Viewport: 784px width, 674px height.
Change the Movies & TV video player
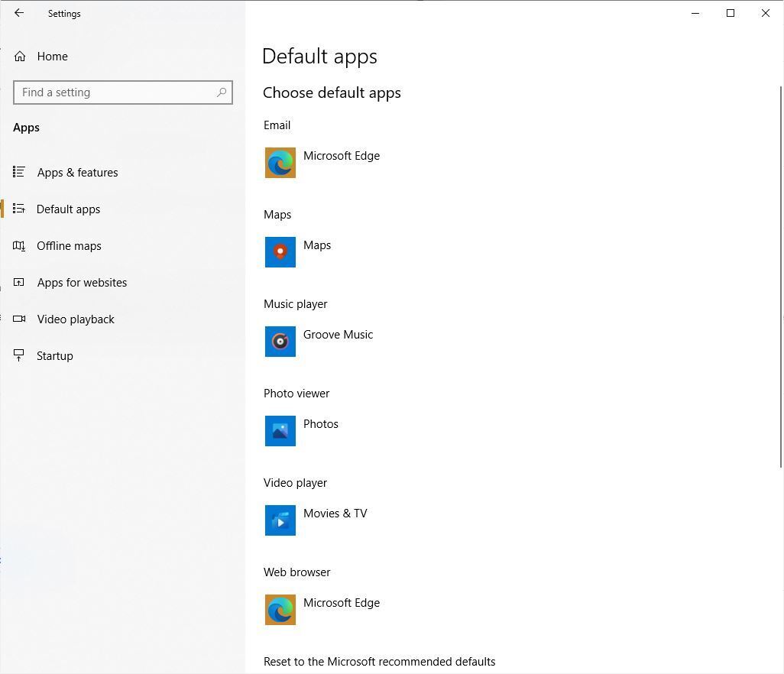335,513
